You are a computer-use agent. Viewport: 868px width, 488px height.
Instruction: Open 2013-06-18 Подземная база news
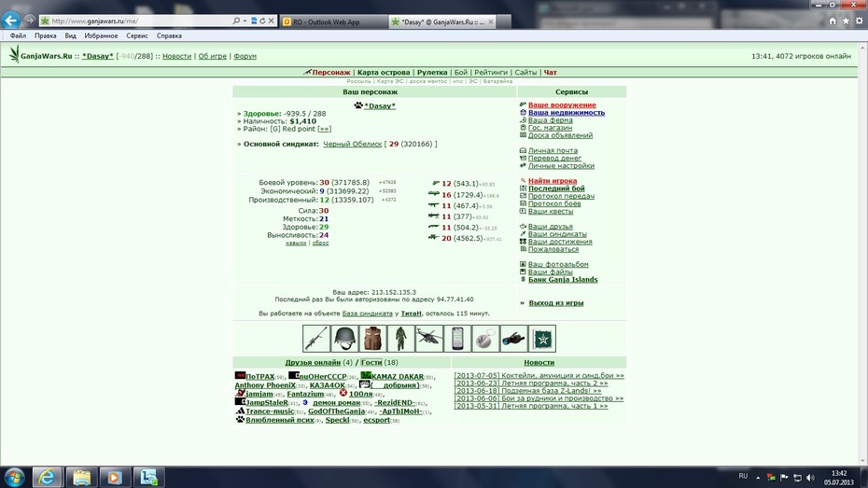pyautogui.click(x=527, y=391)
